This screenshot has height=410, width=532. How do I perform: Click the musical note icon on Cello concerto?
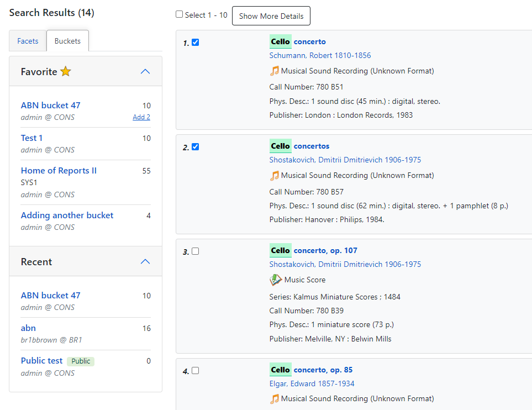point(275,71)
